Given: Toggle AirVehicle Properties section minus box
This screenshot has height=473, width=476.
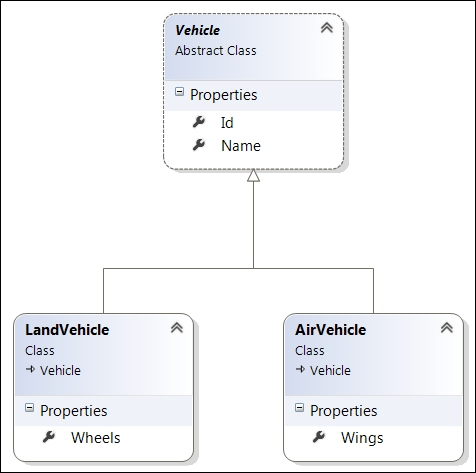Looking at the screenshot, I should pos(299,408).
